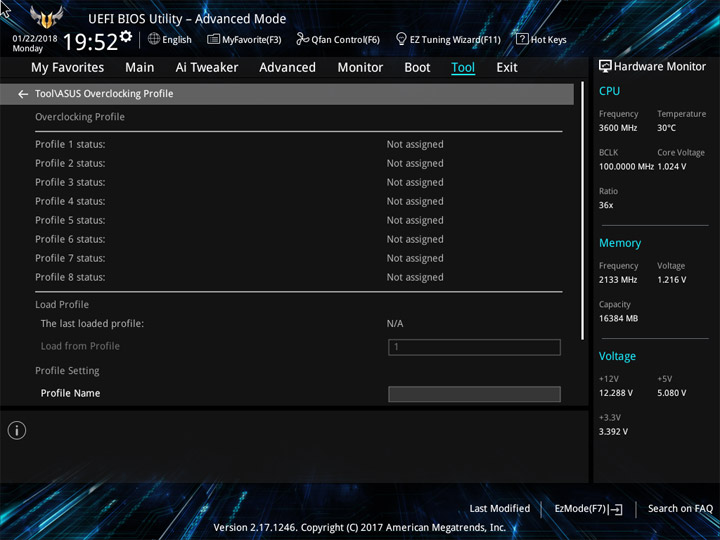The height and width of the screenshot is (540, 720).
Task: Select Profile 7 status row
Action: pyautogui.click(x=298, y=258)
